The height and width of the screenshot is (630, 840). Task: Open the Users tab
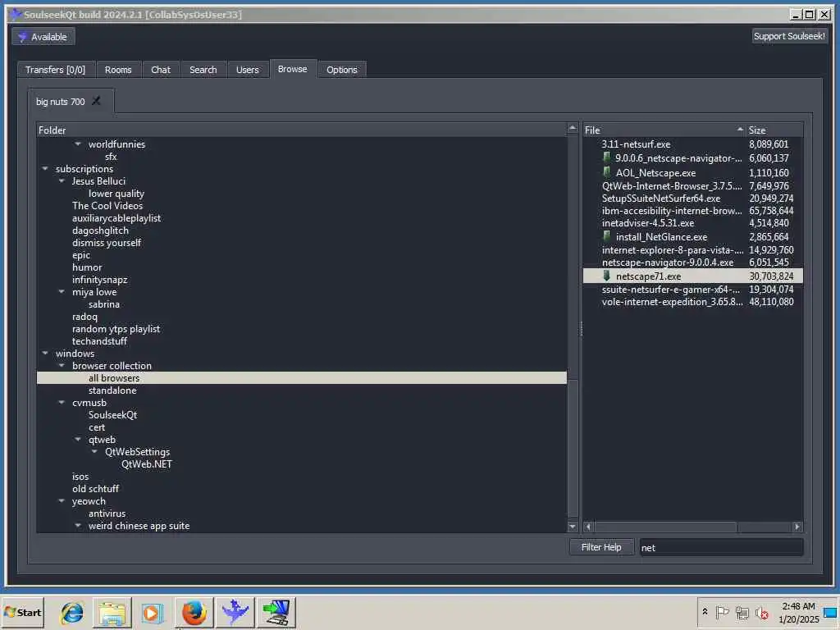pyautogui.click(x=248, y=70)
